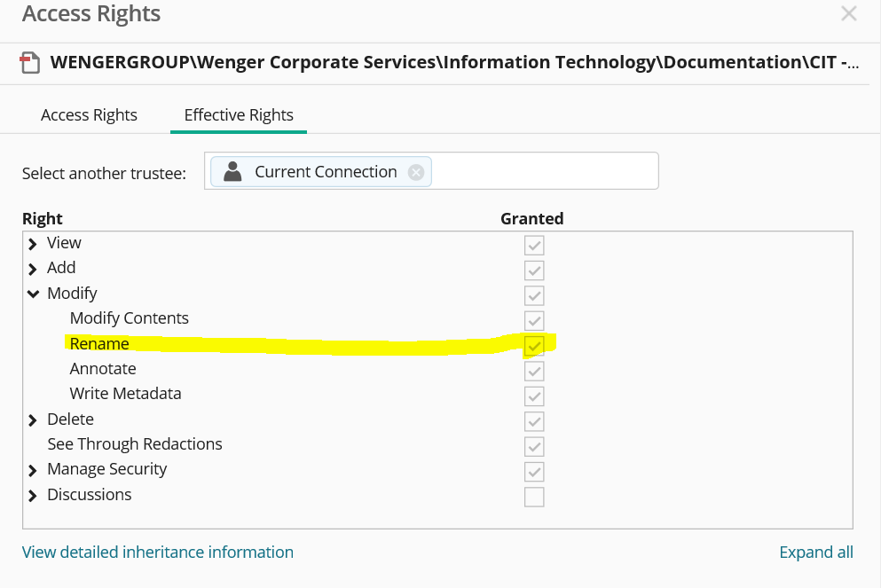This screenshot has height=588, width=881.
Task: Select the Write Metadata row
Action: click(x=125, y=394)
